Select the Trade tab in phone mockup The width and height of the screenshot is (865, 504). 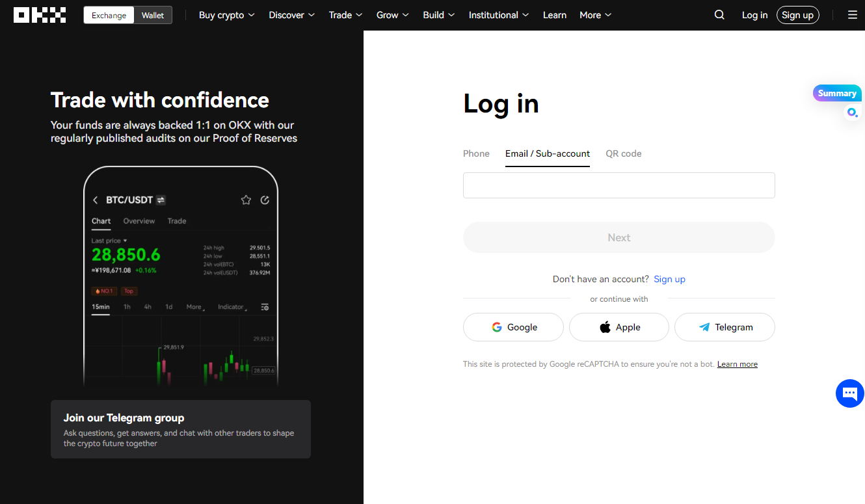coord(177,221)
